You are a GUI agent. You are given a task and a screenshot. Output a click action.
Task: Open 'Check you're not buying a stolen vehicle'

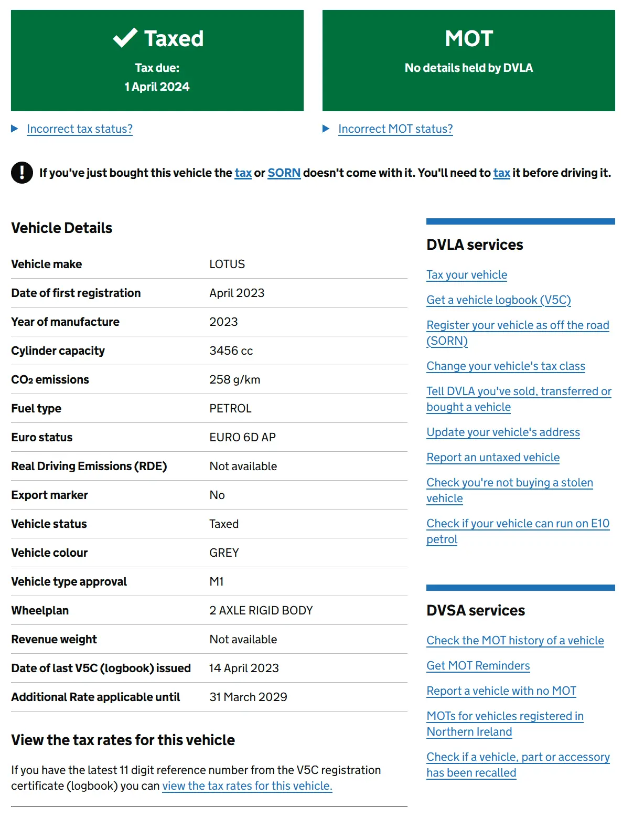pyautogui.click(x=509, y=483)
